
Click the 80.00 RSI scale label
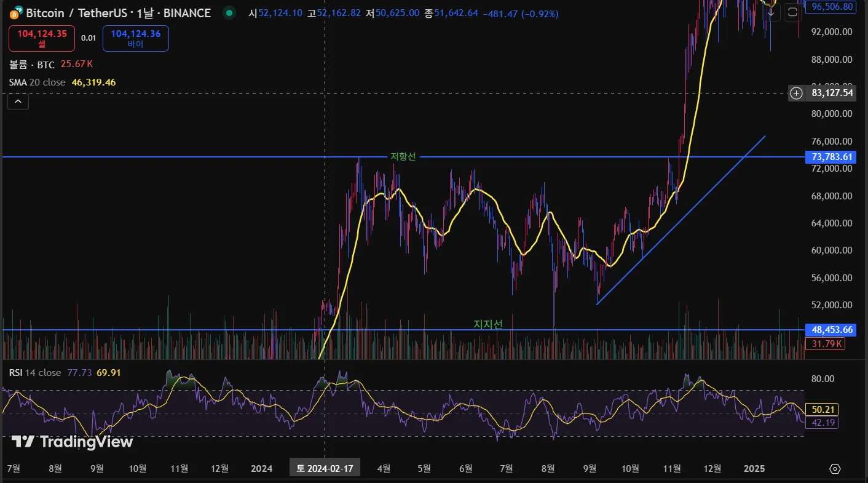824,378
